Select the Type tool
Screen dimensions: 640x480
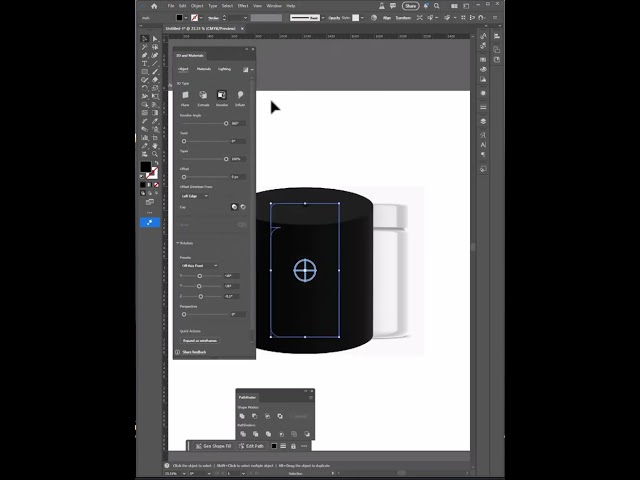tap(144, 63)
